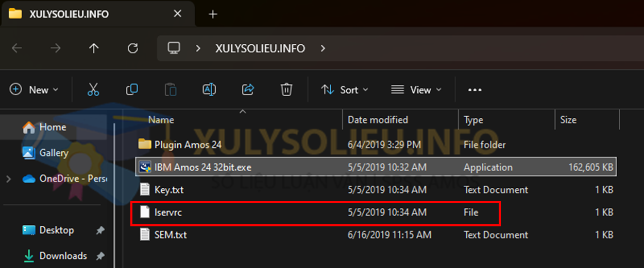The height and width of the screenshot is (268, 644).
Task: Click the 6/16/2019 11:15 AM date cell
Action: (389, 235)
